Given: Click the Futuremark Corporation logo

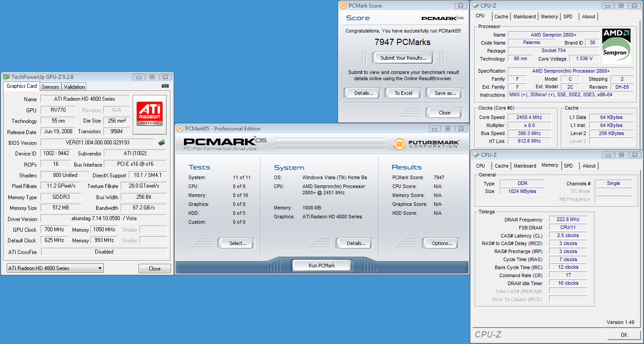Looking at the screenshot, I should click(427, 143).
